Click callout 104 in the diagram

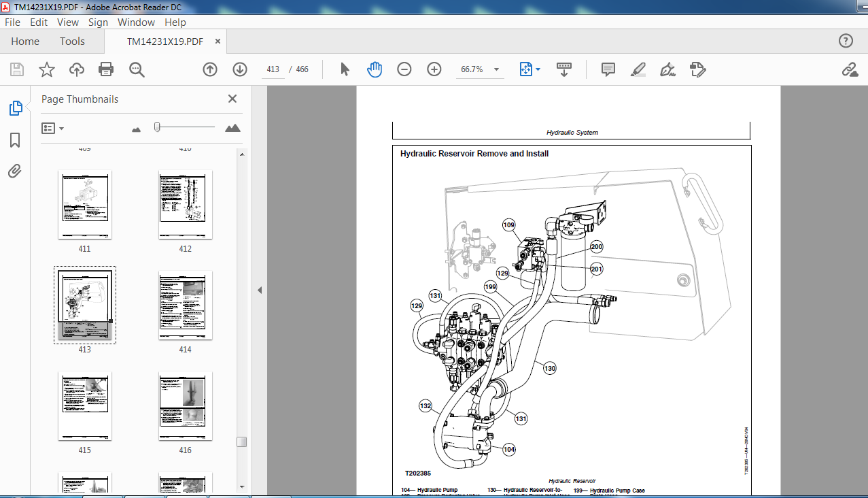click(509, 449)
